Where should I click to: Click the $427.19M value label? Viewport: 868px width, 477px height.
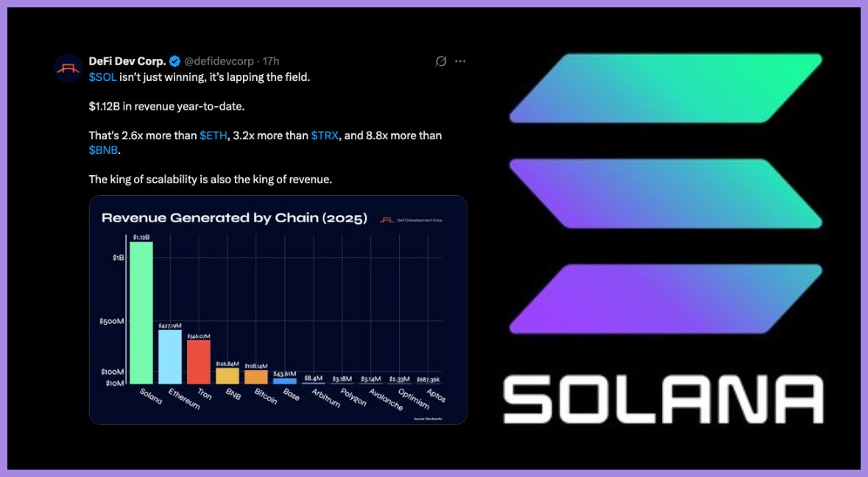point(170,325)
